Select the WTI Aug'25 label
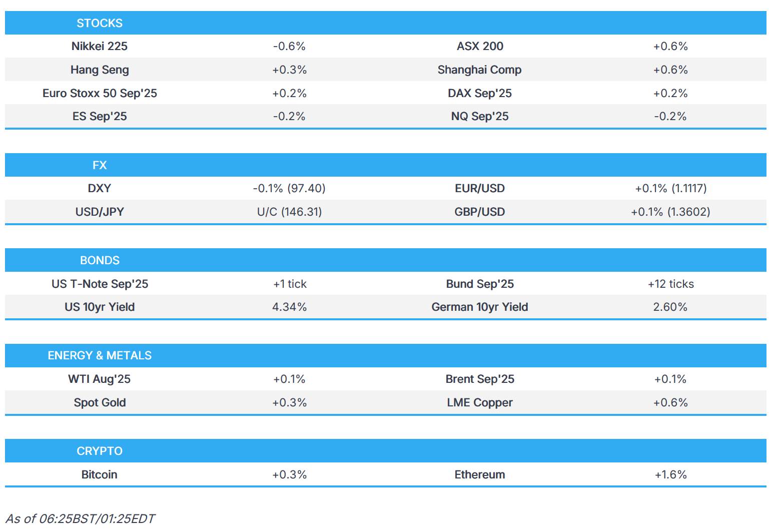Screen dimensions: 776x532 pyautogui.click(x=100, y=379)
